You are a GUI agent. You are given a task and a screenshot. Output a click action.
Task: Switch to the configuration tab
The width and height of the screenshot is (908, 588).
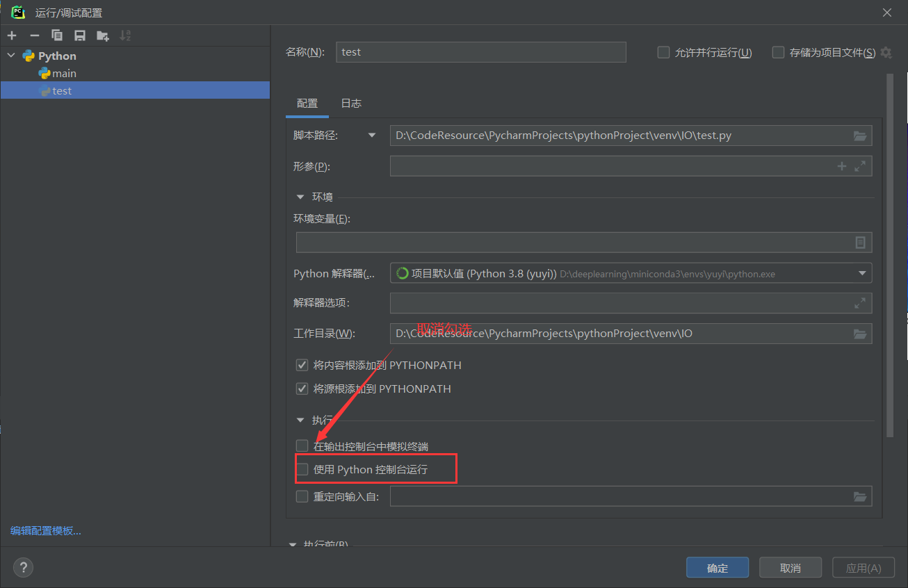coord(307,103)
